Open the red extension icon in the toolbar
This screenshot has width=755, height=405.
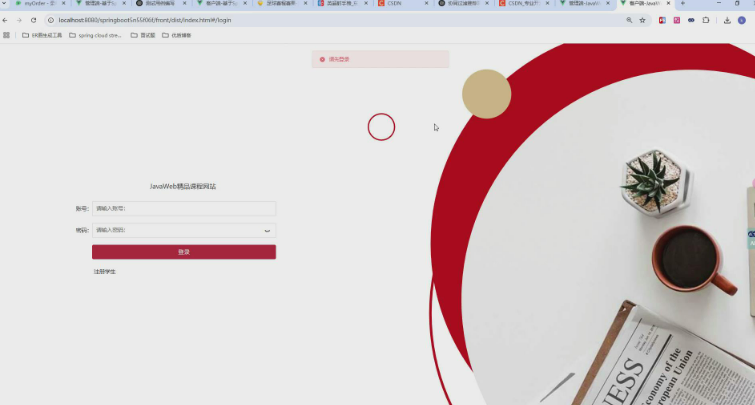pyautogui.click(x=663, y=20)
